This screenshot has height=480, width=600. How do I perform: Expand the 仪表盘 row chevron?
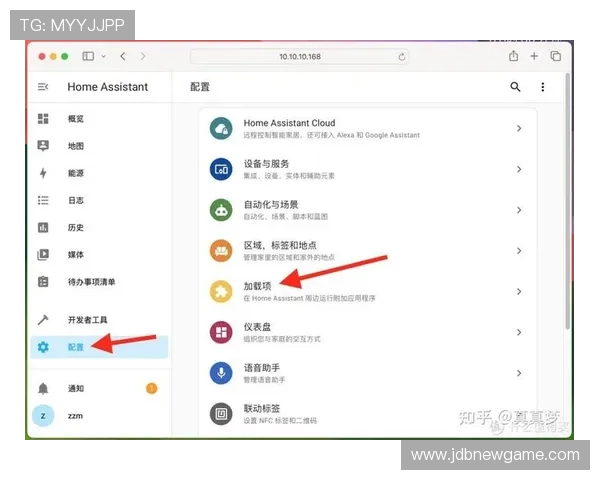tap(519, 332)
